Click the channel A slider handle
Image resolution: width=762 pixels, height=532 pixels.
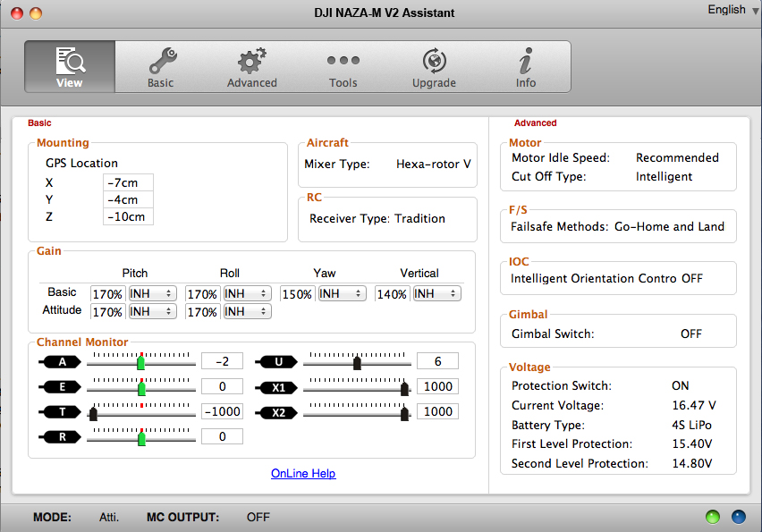coord(141,362)
